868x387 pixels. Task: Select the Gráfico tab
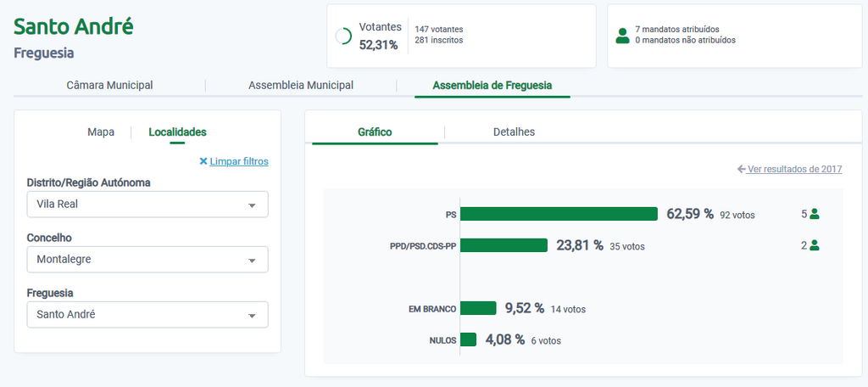(x=375, y=132)
